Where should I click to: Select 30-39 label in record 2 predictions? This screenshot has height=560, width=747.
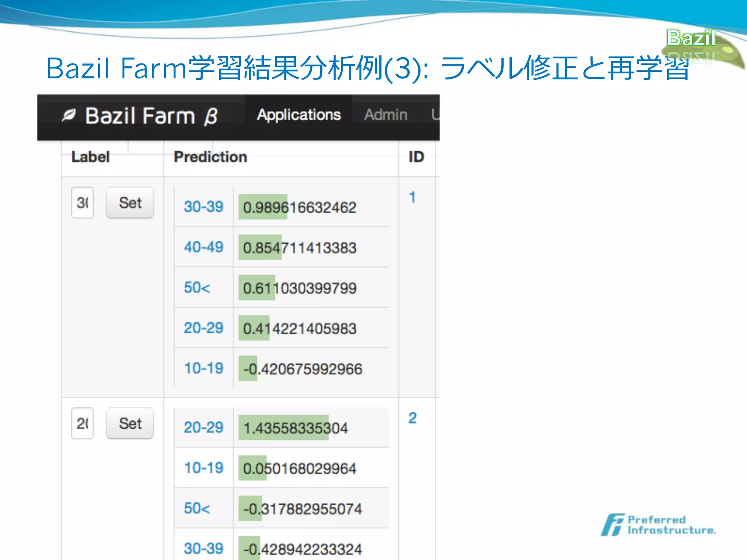204,548
